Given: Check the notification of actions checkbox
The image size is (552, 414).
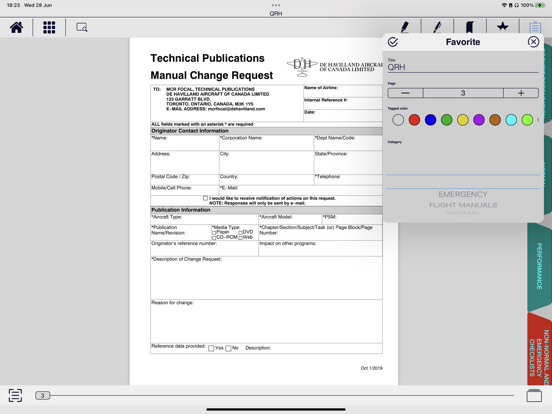Looking at the screenshot, I should [x=205, y=198].
